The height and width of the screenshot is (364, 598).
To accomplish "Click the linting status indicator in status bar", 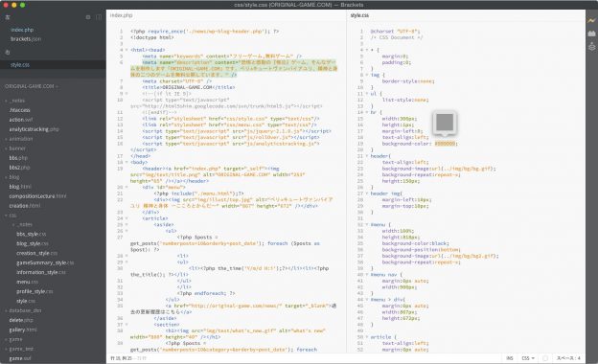I will tap(545, 358).
